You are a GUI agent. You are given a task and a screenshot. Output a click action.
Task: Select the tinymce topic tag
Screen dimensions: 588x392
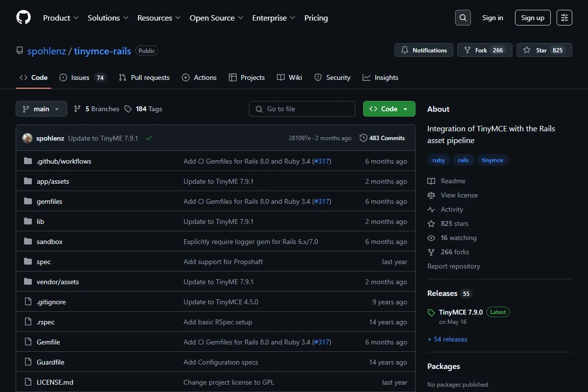click(x=492, y=160)
